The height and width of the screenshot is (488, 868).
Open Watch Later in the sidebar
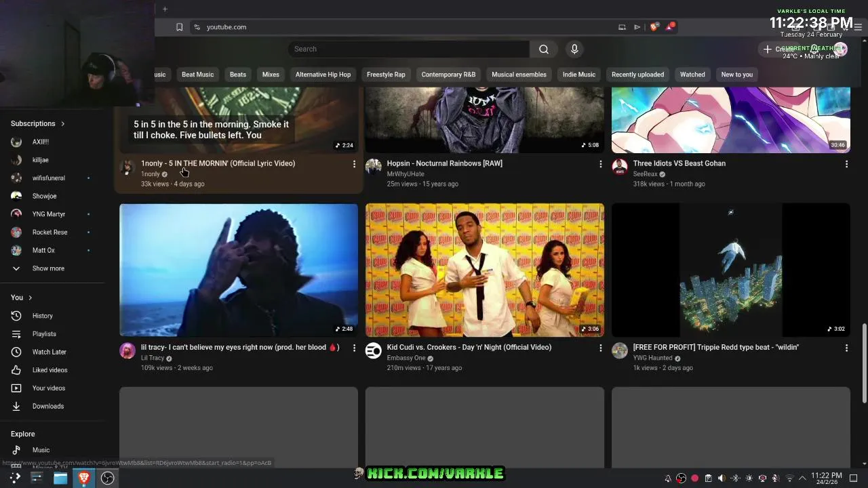click(x=52, y=352)
